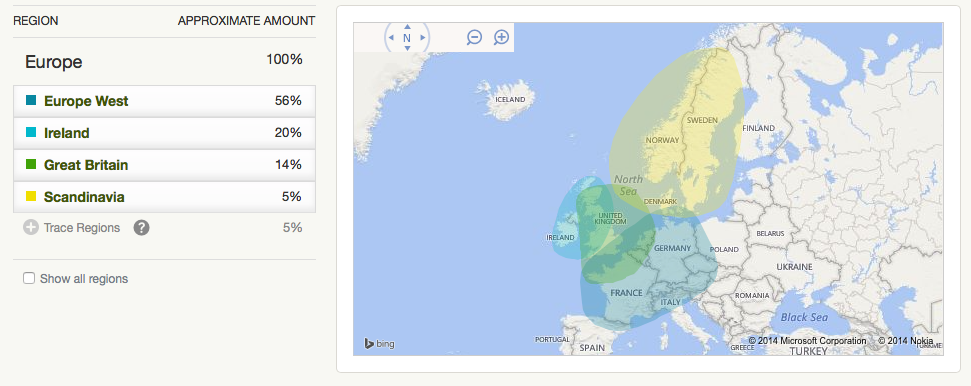The width and height of the screenshot is (971, 386).
Task: Click the UNITED KINGDOM label on map
Action: 610,218
